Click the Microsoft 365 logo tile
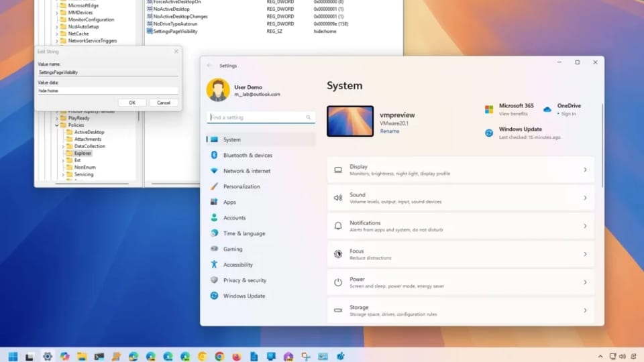The image size is (644, 362). 489,109
